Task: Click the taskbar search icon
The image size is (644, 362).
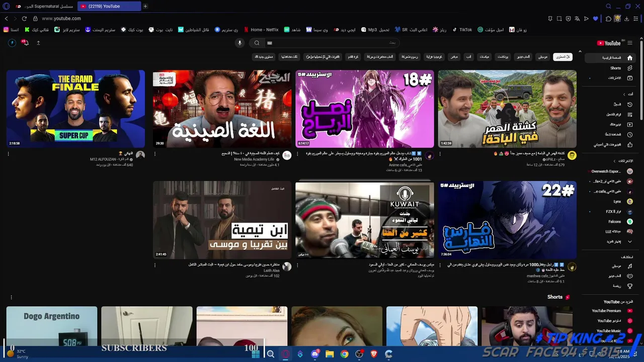Action: click(270, 354)
